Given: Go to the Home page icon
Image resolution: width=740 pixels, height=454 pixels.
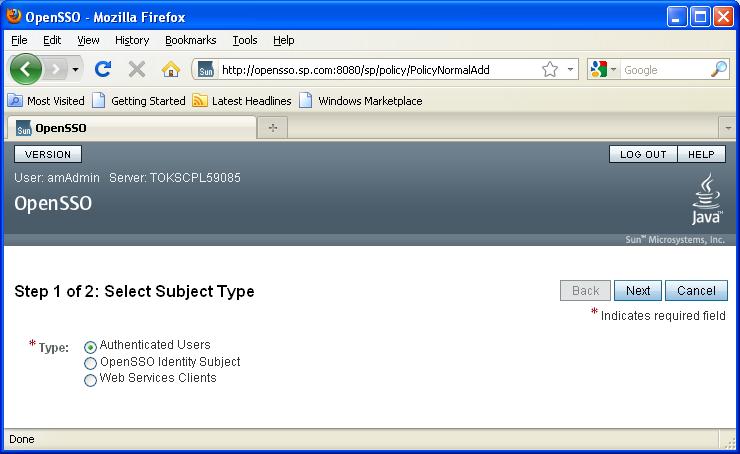Looking at the screenshot, I should click(171, 69).
